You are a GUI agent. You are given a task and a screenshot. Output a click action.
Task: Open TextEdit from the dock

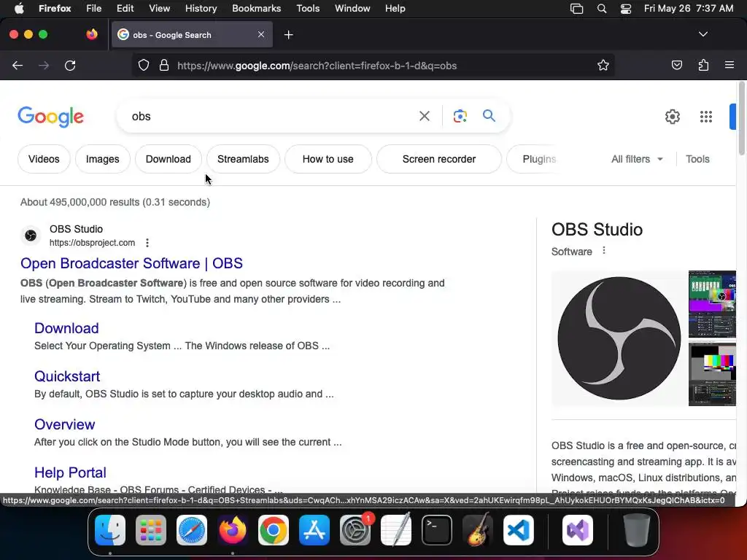pyautogui.click(x=396, y=530)
